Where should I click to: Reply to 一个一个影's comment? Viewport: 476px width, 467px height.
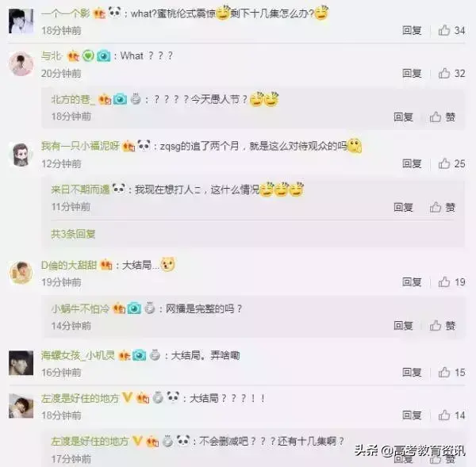pyautogui.click(x=412, y=30)
